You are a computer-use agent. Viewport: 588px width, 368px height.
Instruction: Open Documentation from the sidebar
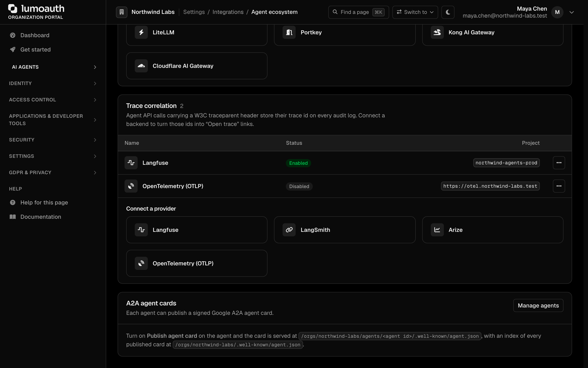pos(53,217)
